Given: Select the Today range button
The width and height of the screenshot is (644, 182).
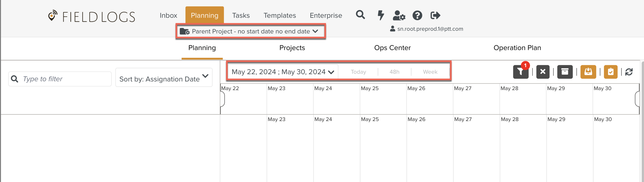Looking at the screenshot, I should click(358, 72).
